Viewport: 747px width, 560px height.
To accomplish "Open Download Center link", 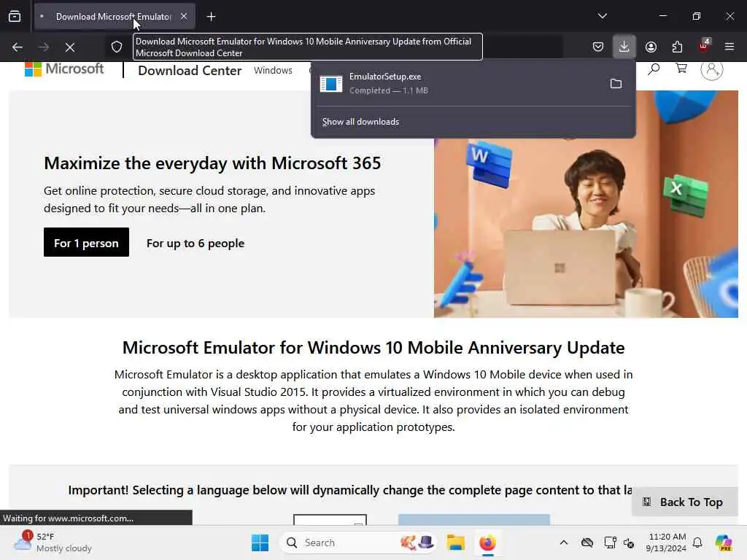I will pyautogui.click(x=190, y=71).
